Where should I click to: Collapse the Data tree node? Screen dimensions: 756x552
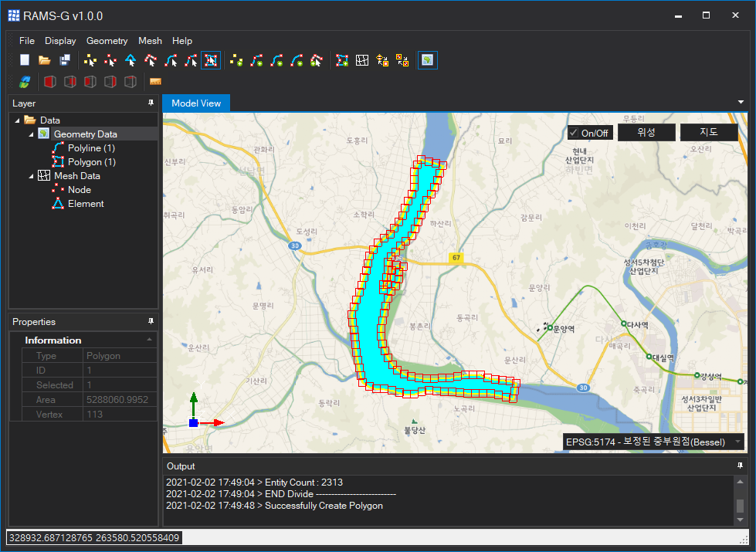coord(17,120)
